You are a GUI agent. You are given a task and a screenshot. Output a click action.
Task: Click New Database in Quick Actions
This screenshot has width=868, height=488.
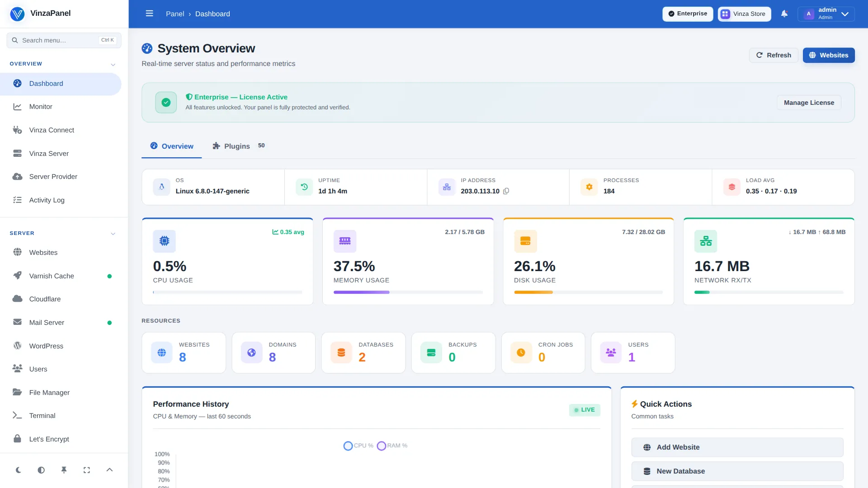pos(737,471)
